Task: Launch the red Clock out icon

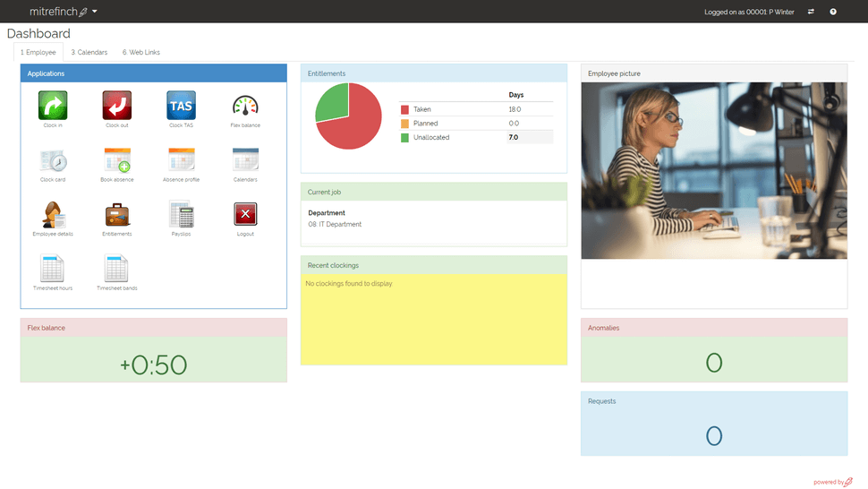Action: [x=117, y=105]
